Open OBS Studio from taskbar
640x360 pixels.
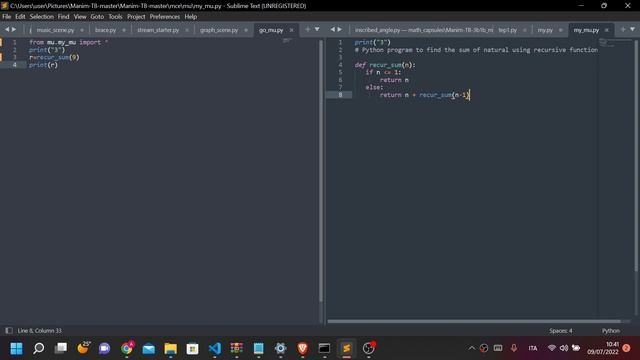tap(369, 349)
